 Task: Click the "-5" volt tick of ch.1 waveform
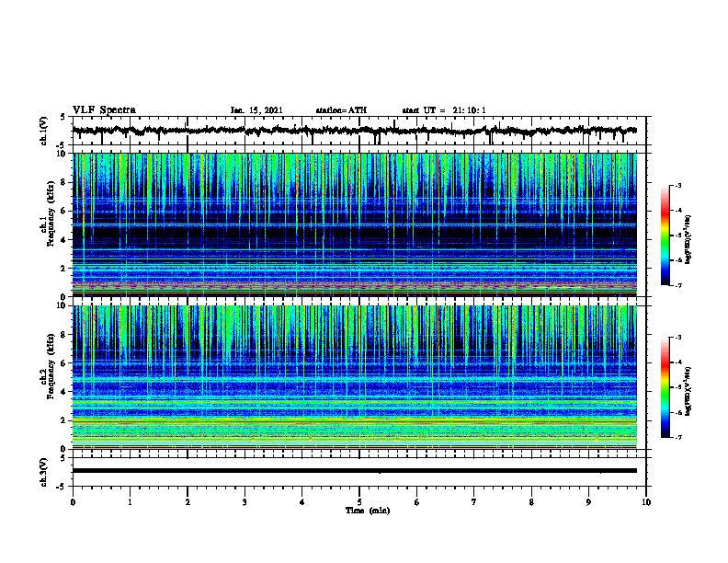pyautogui.click(x=62, y=145)
